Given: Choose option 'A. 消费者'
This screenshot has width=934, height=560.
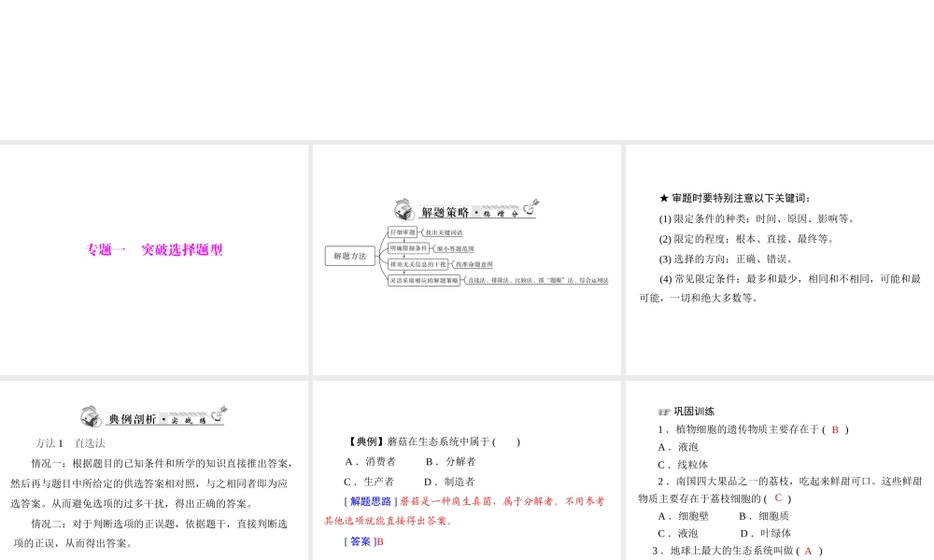Looking at the screenshot, I should 370,461.
